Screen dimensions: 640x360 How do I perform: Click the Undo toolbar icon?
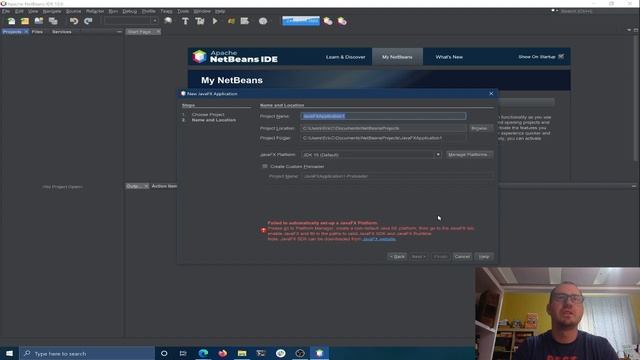[74, 21]
